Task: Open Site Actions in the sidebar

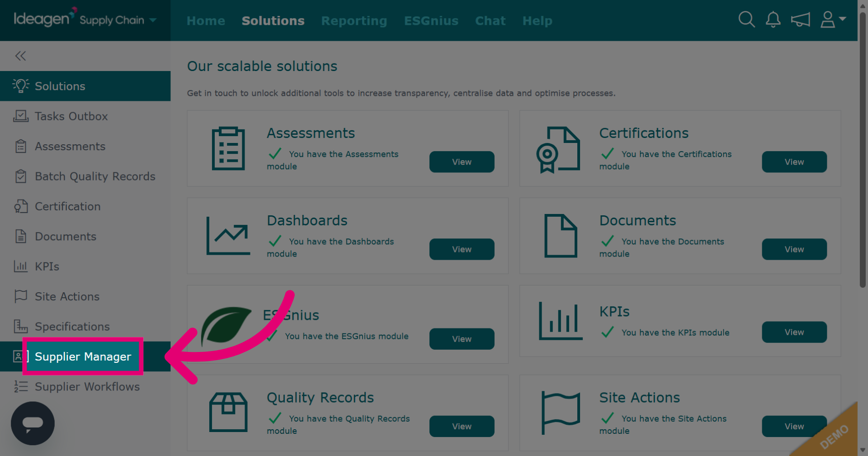Action: click(85, 296)
